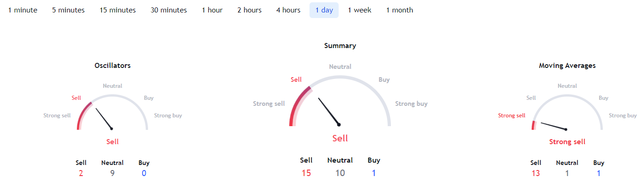Click the Oscillators gauge needle
This screenshot has height=195, width=644.
[x=104, y=119]
